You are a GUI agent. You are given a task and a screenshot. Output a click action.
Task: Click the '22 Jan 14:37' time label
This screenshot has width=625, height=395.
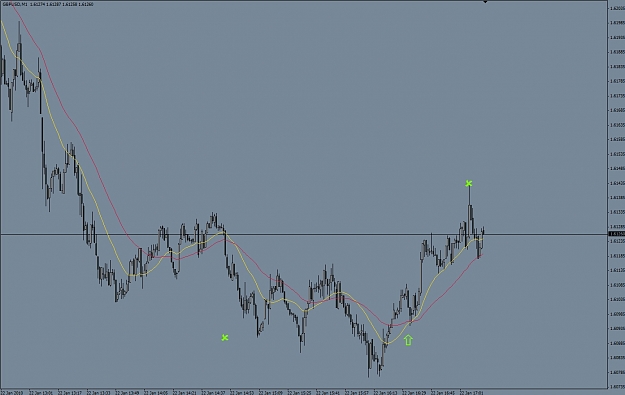[x=213, y=393]
